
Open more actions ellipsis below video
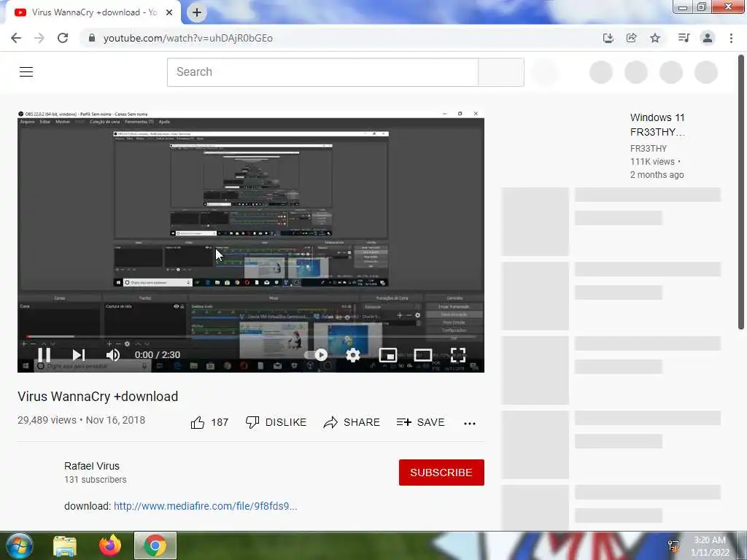470,424
